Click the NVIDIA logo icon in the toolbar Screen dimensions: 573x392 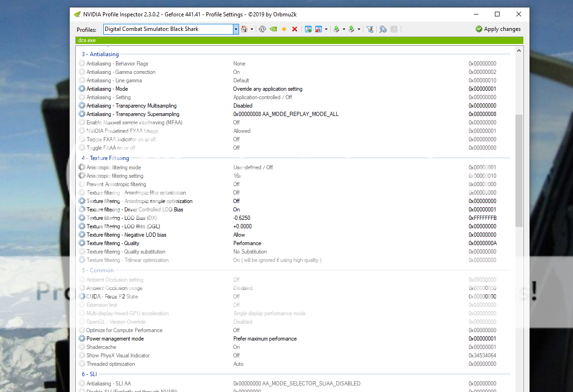[273, 29]
